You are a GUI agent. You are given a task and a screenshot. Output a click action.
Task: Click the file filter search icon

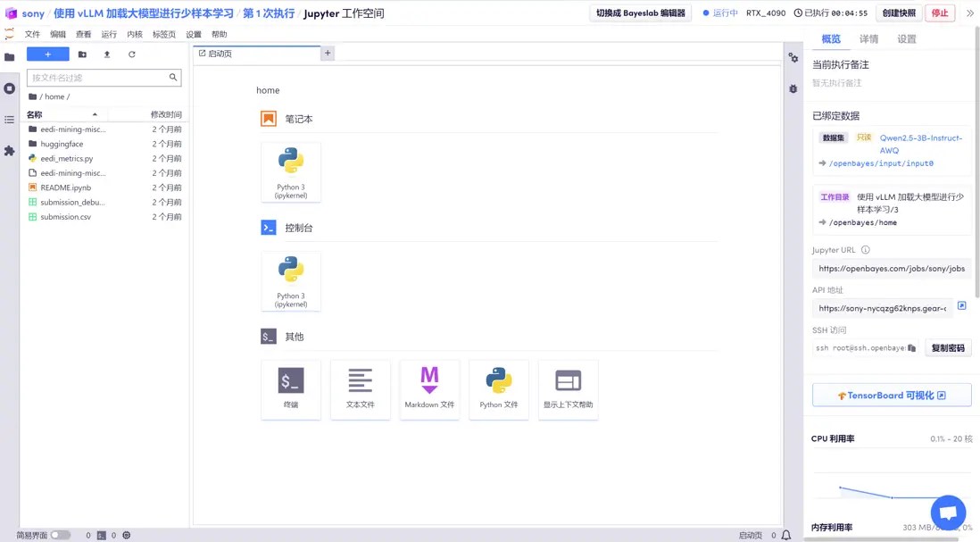tap(173, 77)
